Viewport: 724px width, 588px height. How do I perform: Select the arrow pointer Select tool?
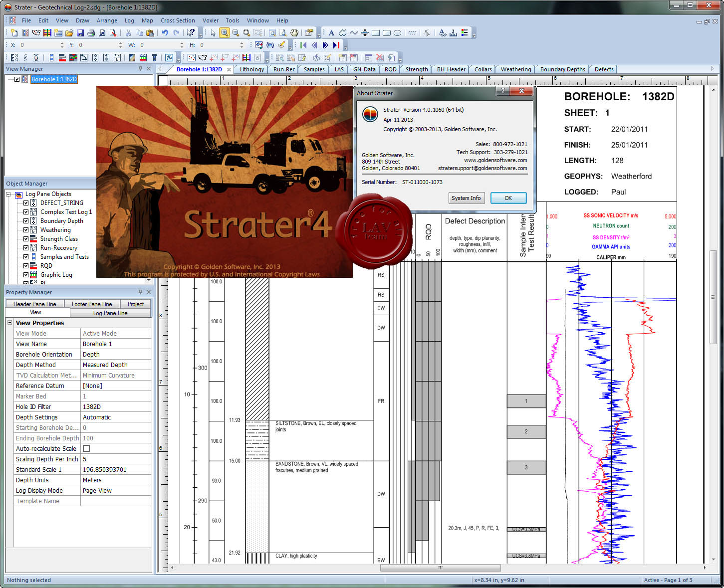coord(213,33)
